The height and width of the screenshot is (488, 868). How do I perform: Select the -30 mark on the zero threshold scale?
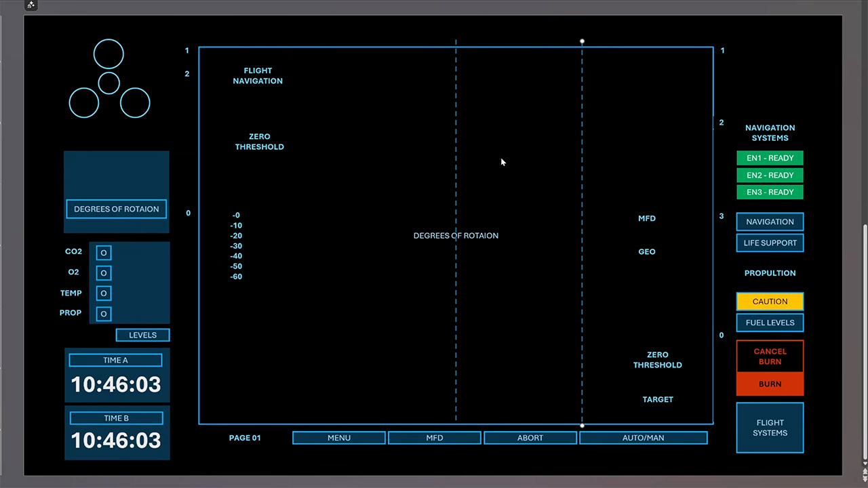[x=236, y=245]
